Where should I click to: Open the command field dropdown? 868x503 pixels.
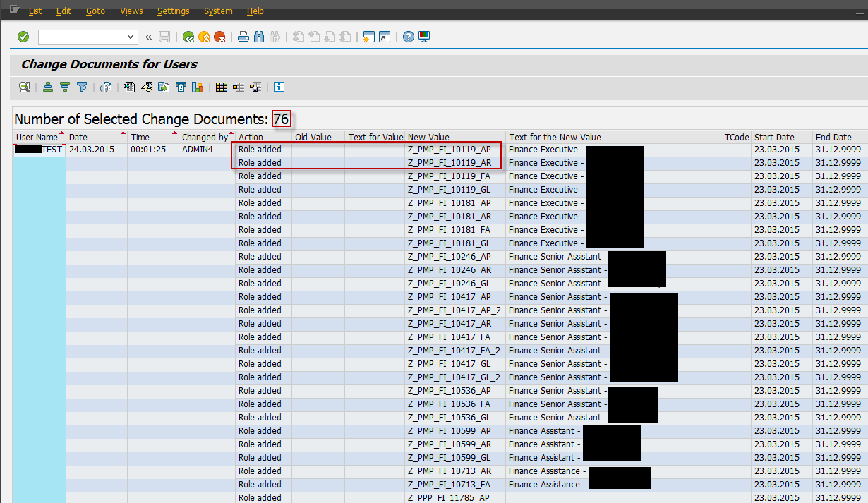(x=130, y=36)
